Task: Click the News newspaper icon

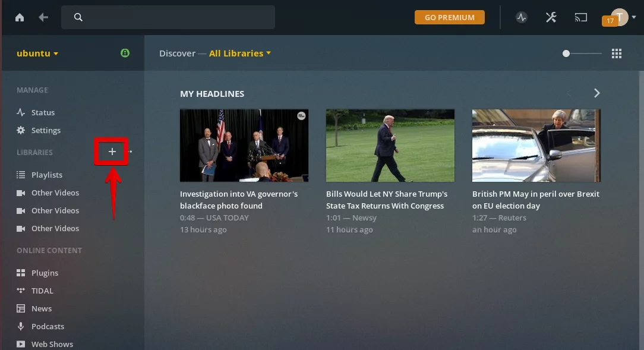Action: click(21, 308)
